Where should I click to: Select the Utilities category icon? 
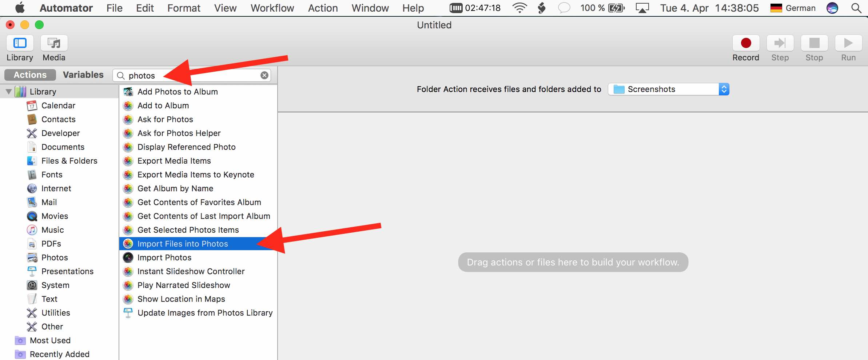[x=32, y=313]
